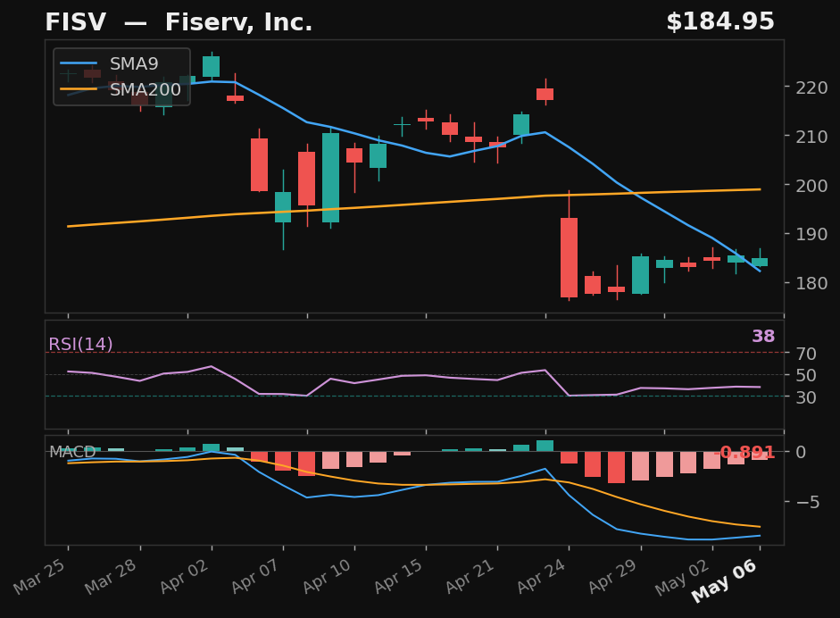Click the RSI(14) panel label
The width and height of the screenshot is (840, 618).
click(80, 344)
